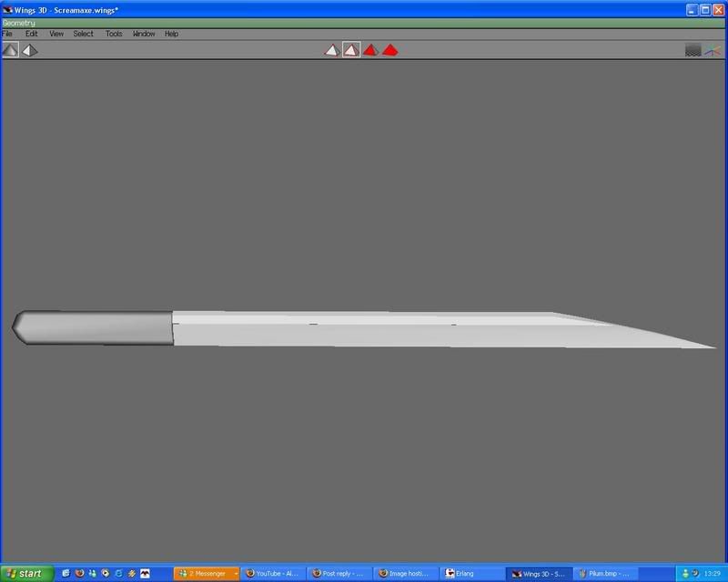Click the dark knife handle model

pyautogui.click(x=96, y=327)
